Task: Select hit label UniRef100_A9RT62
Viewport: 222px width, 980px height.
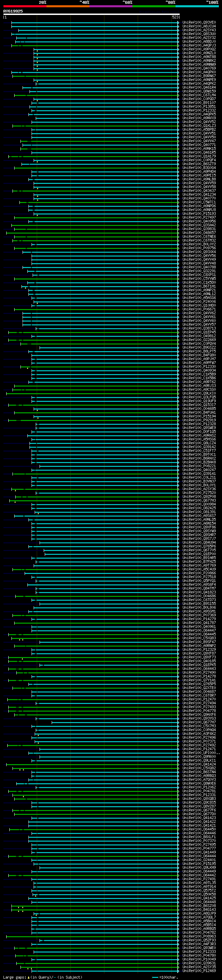Action: pos(199,382)
